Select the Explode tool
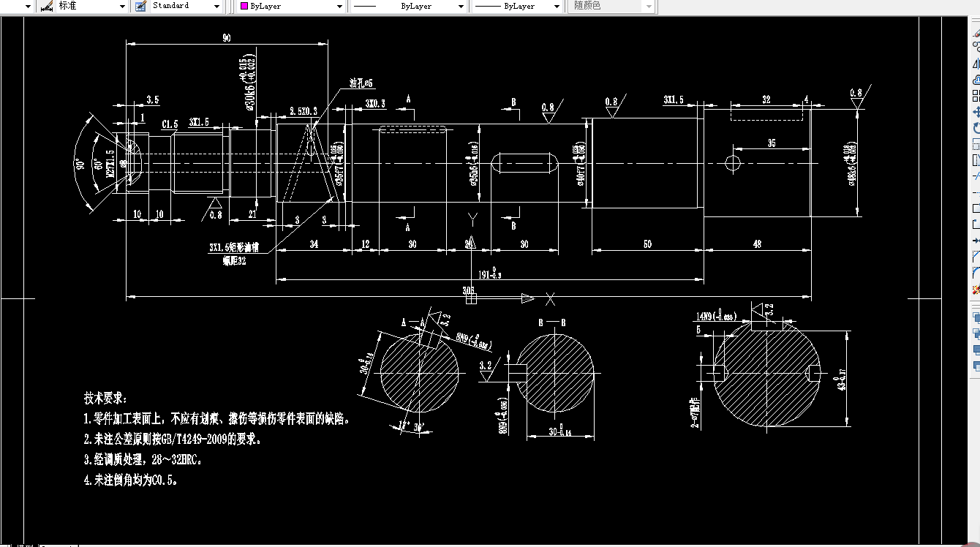980x547 pixels. click(976, 290)
